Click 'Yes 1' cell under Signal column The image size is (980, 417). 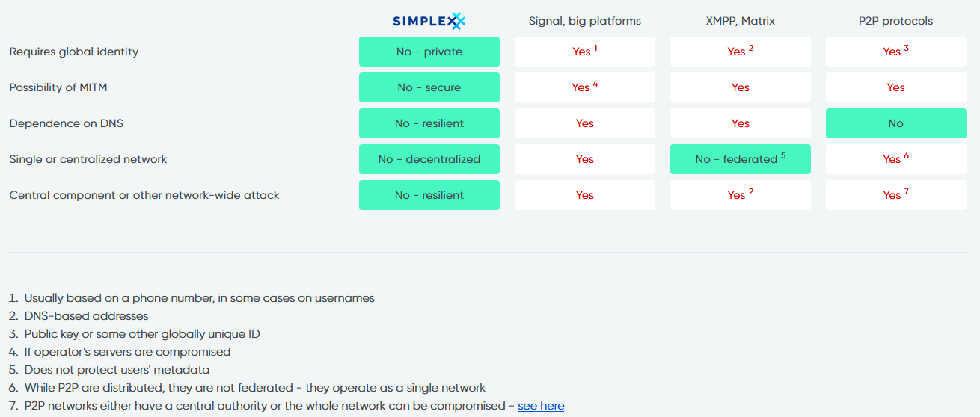coord(585,52)
